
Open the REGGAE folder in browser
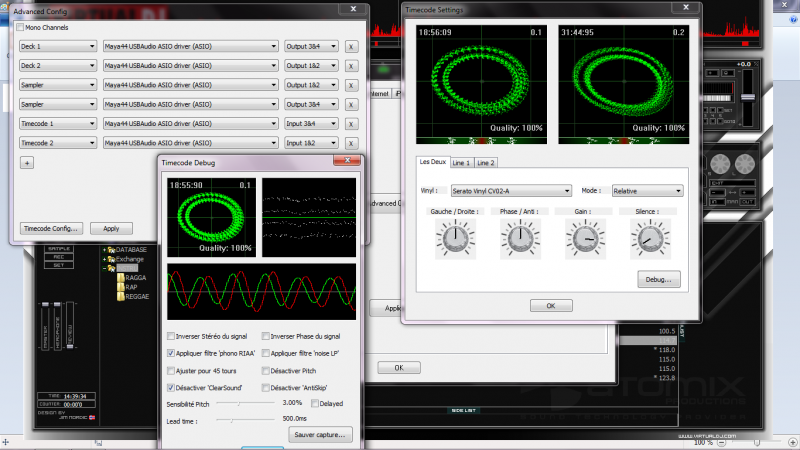tap(136, 294)
